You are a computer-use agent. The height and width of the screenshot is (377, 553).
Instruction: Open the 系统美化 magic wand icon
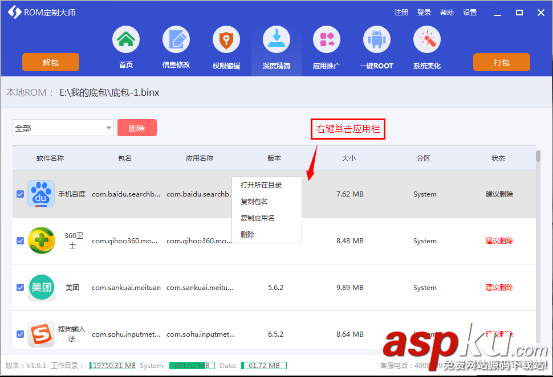(427, 39)
